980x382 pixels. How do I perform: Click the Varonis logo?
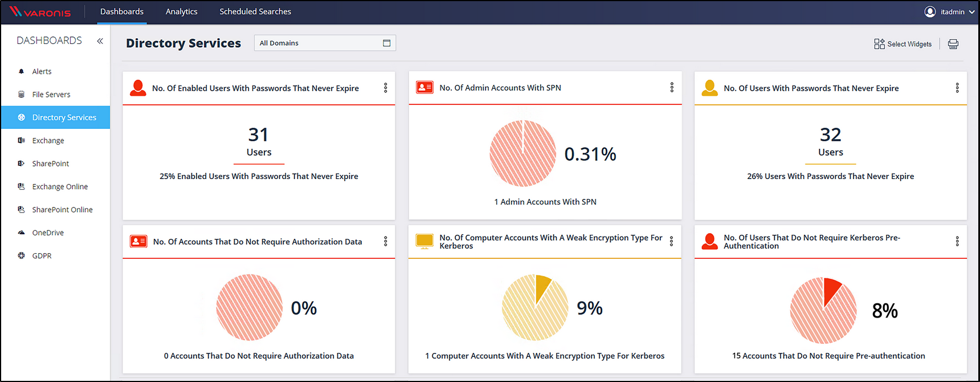click(40, 12)
